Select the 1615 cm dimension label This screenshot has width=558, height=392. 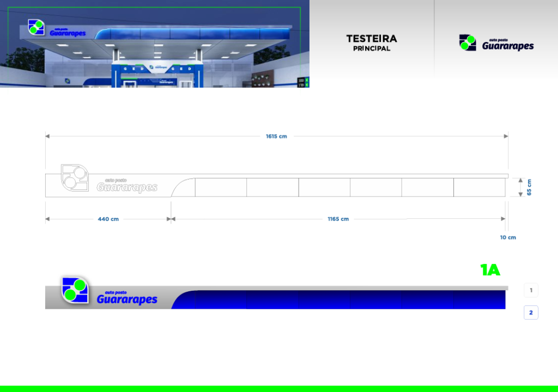tap(276, 136)
